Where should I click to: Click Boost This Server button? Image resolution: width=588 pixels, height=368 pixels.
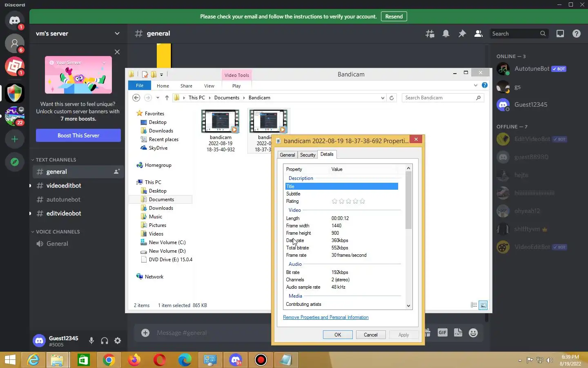[x=78, y=135]
